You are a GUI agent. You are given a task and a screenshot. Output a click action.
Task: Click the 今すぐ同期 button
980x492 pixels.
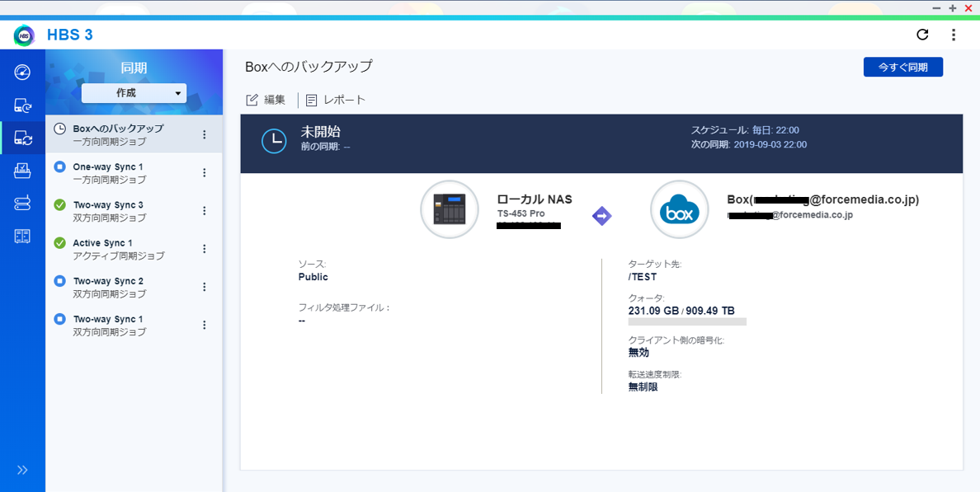point(902,68)
